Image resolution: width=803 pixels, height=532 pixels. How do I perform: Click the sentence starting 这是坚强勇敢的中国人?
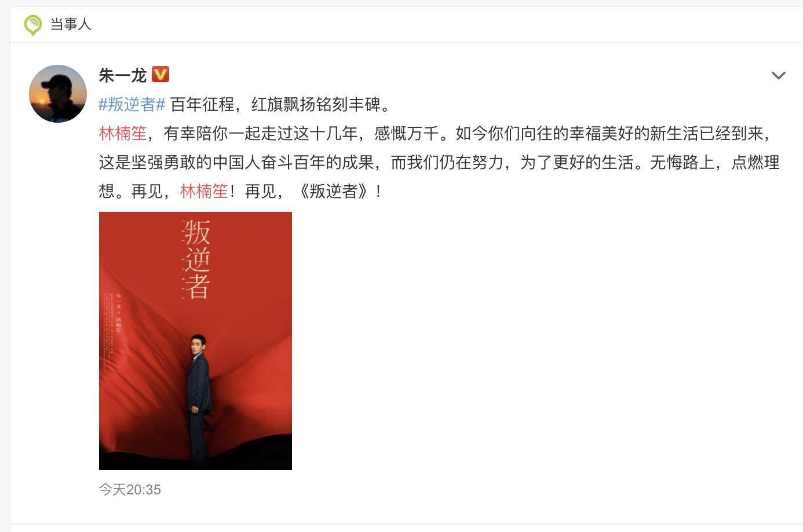coord(371,162)
